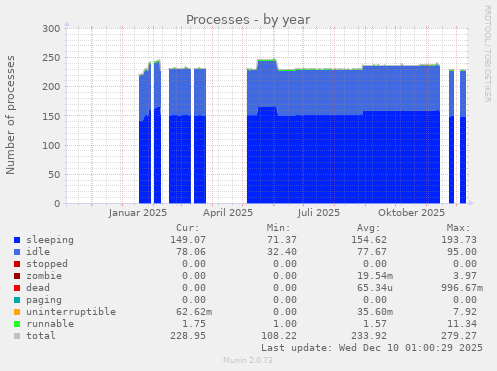Click the 'Oktober 2025' x-axis label
This screenshot has width=497, height=371.
pyautogui.click(x=411, y=213)
